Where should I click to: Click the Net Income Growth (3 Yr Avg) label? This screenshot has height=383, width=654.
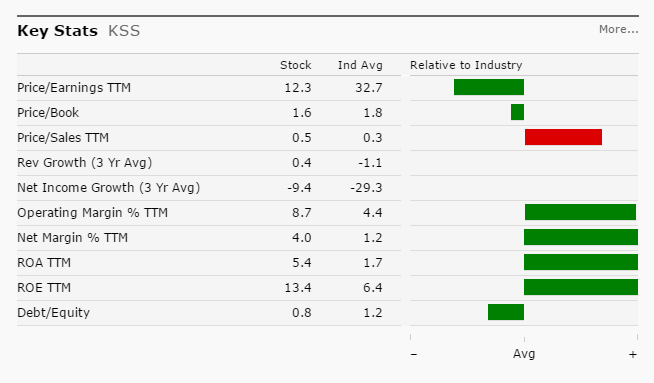(x=108, y=188)
